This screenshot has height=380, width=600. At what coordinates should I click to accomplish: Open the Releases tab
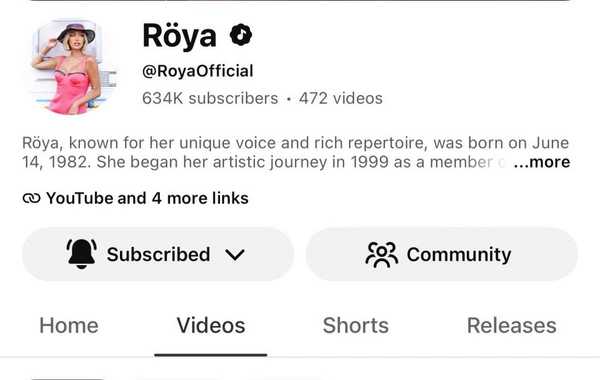[512, 326]
